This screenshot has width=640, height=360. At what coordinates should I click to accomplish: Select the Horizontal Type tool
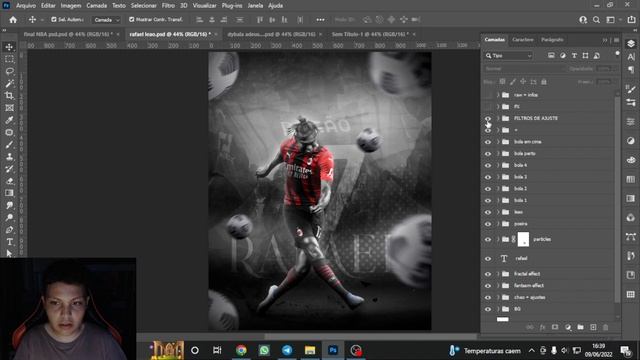pyautogui.click(x=9, y=242)
